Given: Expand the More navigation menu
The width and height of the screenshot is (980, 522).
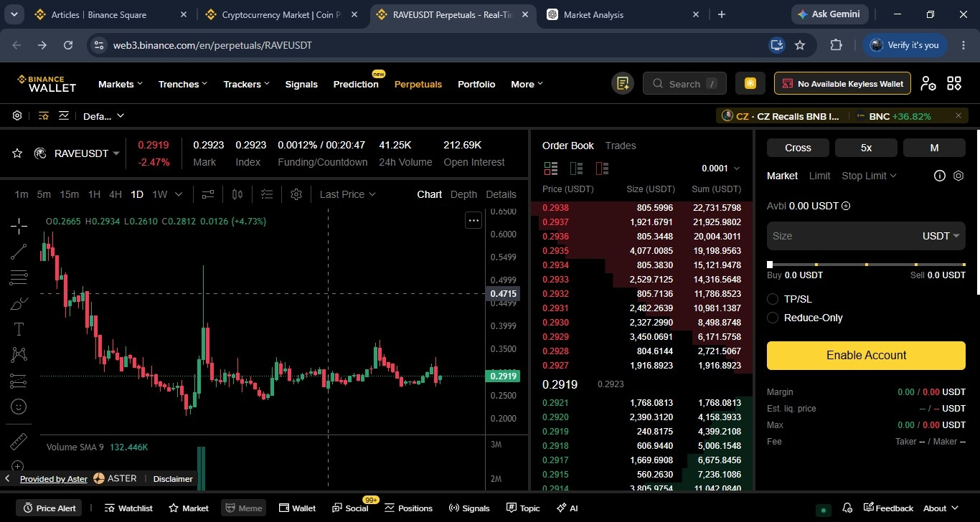Looking at the screenshot, I should (x=527, y=84).
